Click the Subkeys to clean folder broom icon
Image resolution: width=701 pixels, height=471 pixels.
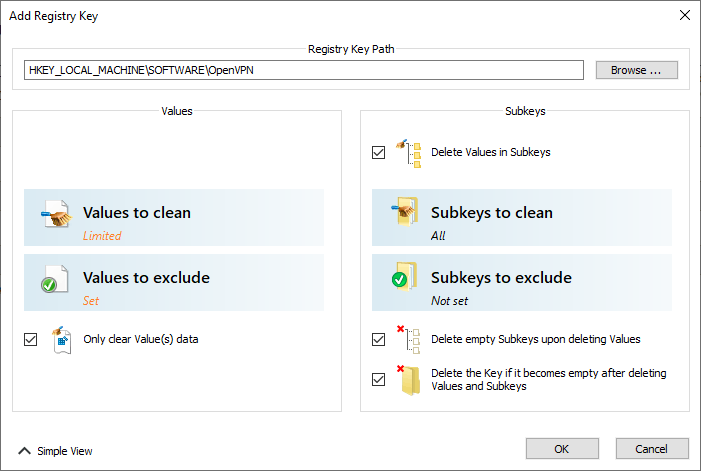(x=405, y=211)
